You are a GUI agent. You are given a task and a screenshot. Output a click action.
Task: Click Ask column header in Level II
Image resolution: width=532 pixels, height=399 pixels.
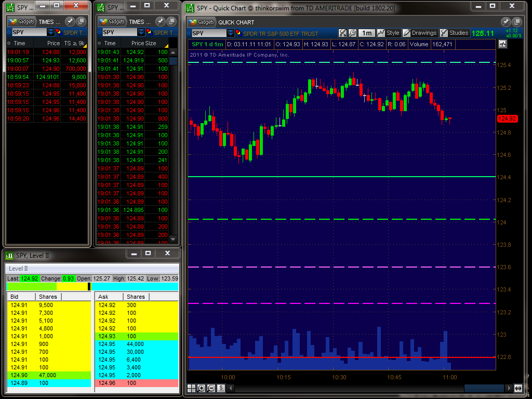pos(110,297)
